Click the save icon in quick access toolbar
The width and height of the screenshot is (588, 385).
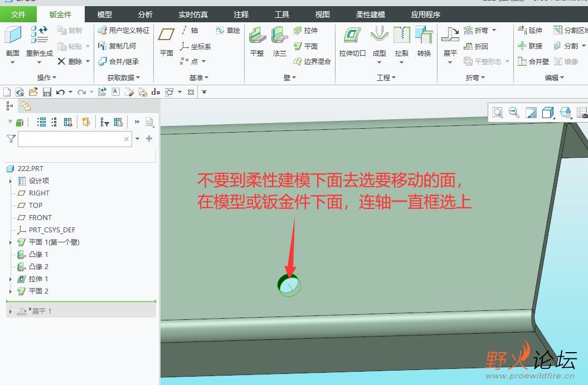[47, 92]
